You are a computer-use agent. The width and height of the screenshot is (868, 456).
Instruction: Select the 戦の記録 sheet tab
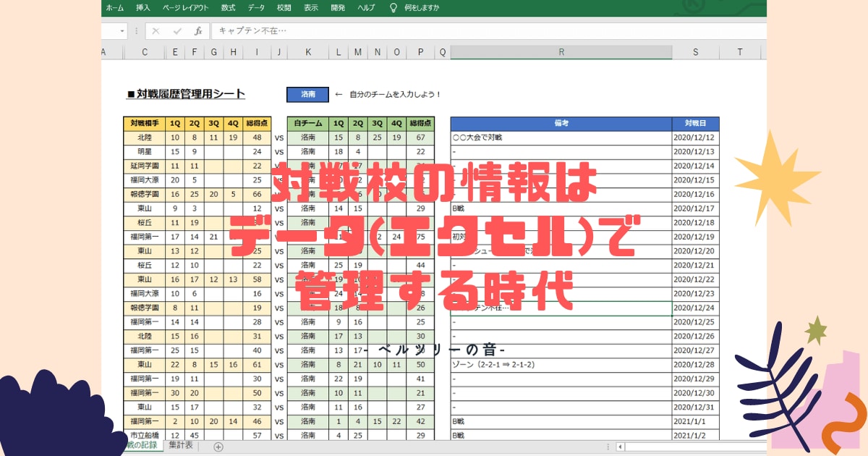coord(143,446)
